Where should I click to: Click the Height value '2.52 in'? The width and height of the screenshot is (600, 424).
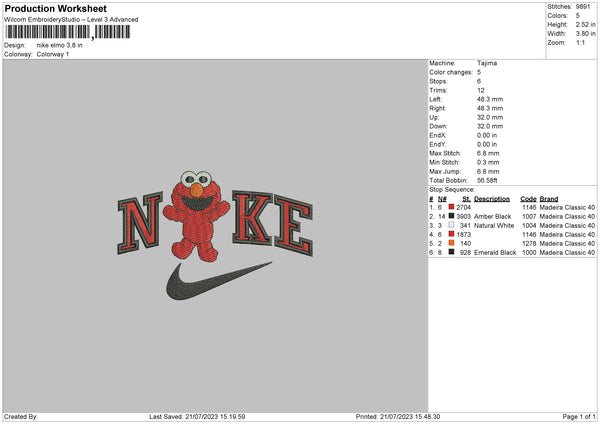585,24
